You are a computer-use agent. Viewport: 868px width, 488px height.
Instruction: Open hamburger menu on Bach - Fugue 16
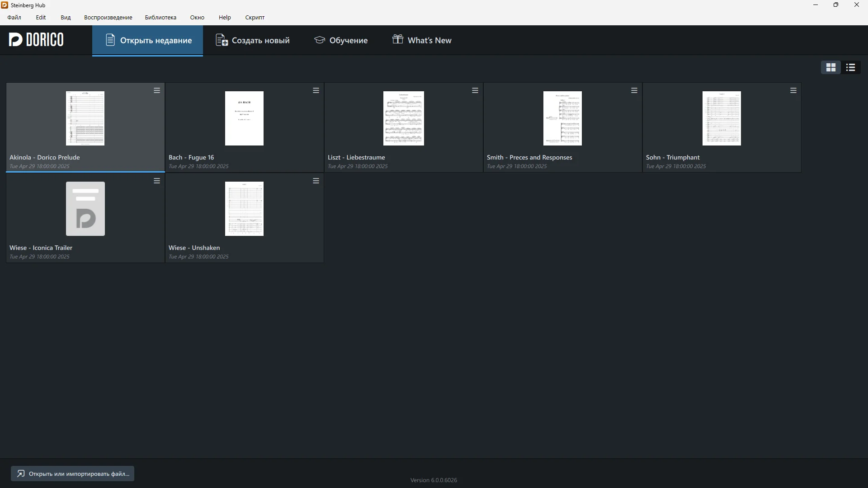[x=316, y=90]
